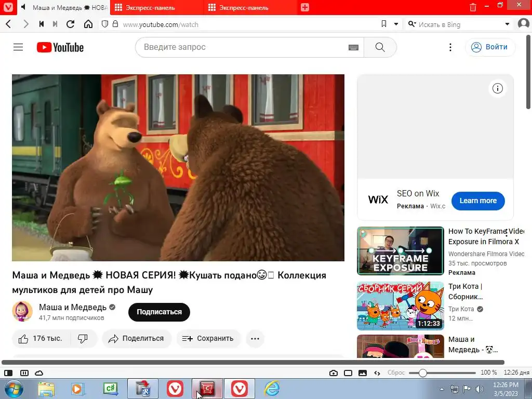The width and height of the screenshot is (532, 399).
Task: Click Сброс to reset zoom
Action: point(396,373)
